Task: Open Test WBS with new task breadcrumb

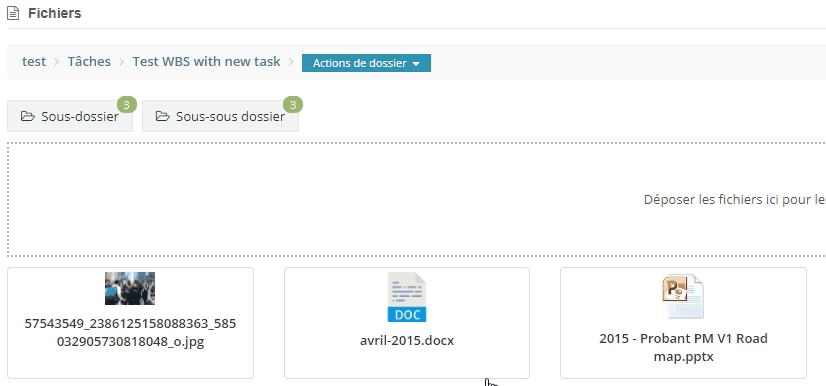Action: (x=206, y=62)
